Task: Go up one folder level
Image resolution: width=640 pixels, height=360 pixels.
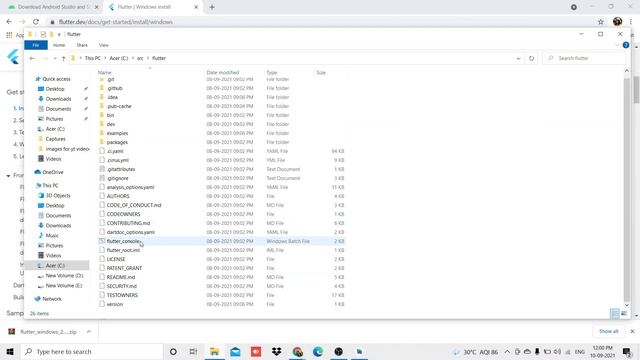Action: 63,58
